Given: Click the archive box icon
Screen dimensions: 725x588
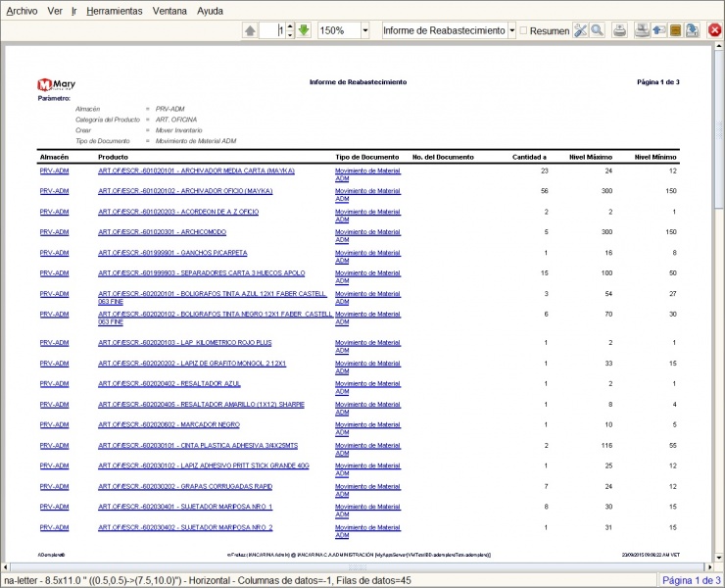Looking at the screenshot, I should pyautogui.click(x=676, y=31).
